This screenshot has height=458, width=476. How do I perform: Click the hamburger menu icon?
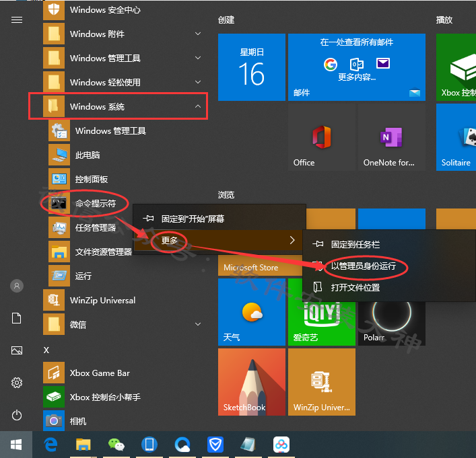point(17,20)
